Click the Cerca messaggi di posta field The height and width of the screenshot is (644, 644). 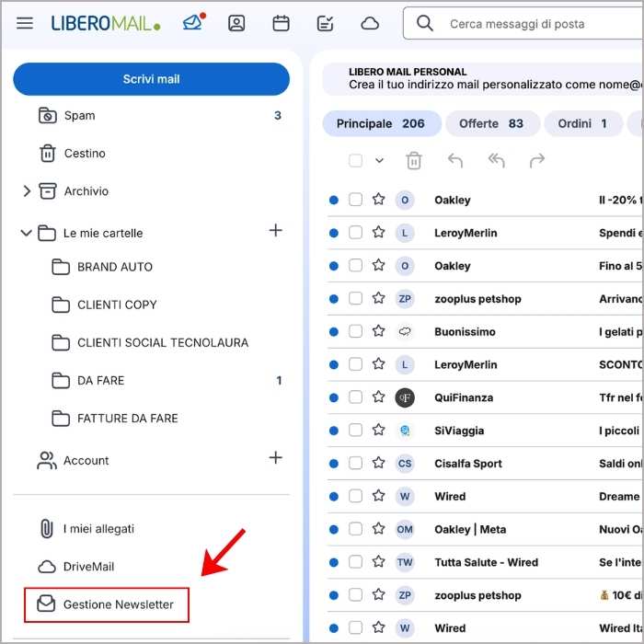coord(523,23)
